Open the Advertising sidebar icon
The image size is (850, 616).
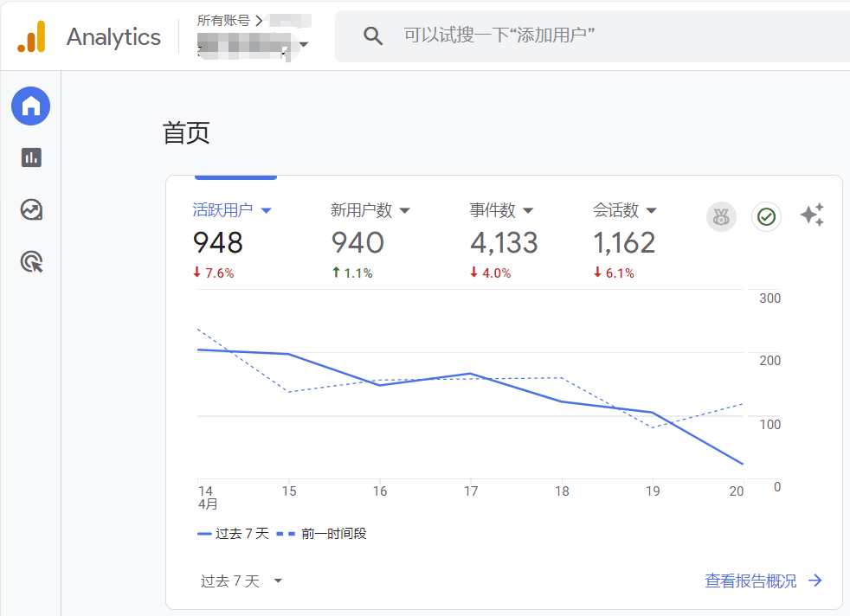pyautogui.click(x=31, y=261)
